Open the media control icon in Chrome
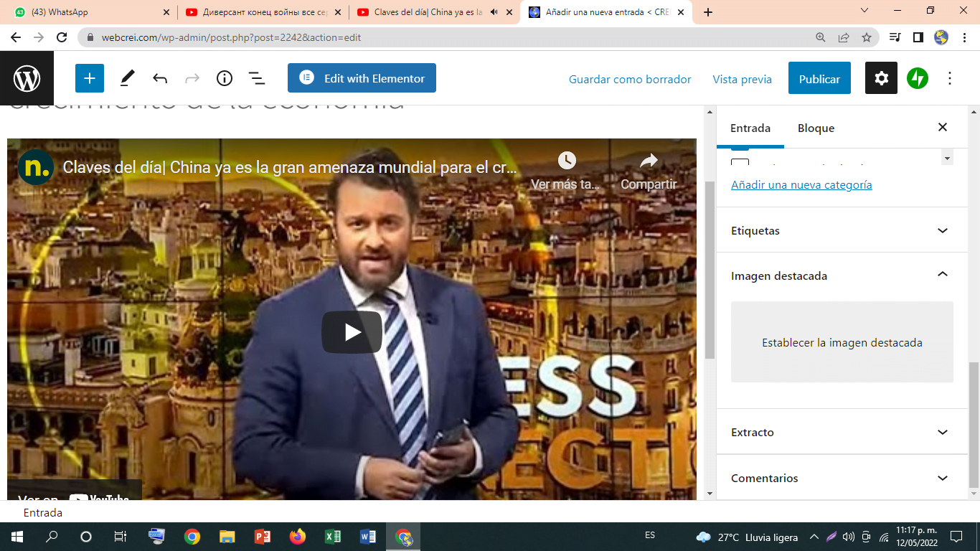 pyautogui.click(x=895, y=37)
